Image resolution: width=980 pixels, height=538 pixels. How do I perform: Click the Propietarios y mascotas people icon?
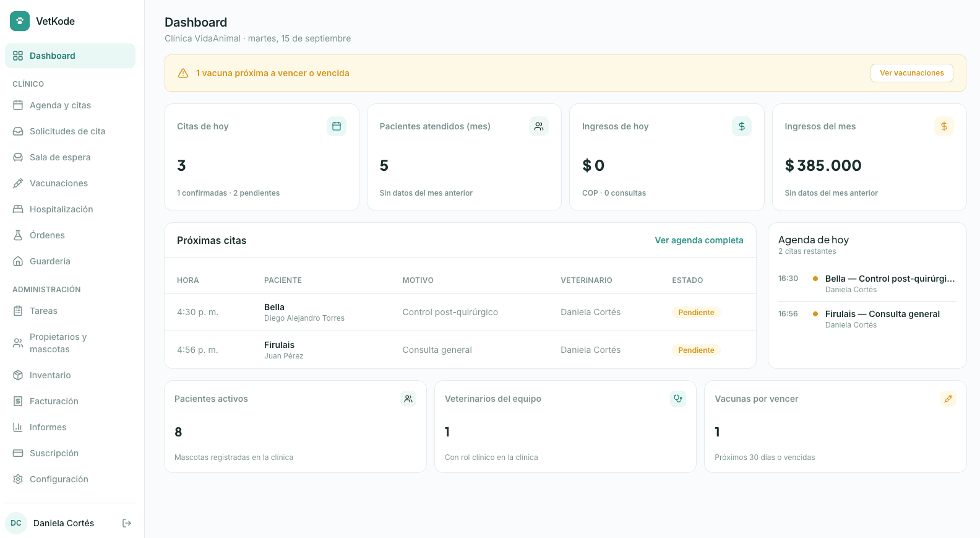[x=18, y=343]
